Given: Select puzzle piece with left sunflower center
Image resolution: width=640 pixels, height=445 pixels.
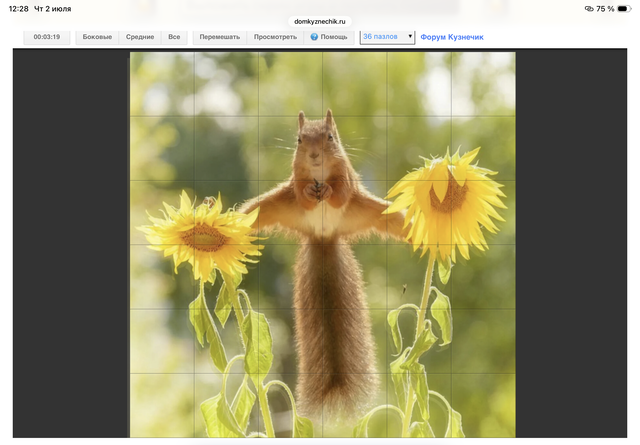Looking at the screenshot, I should 227,213.
